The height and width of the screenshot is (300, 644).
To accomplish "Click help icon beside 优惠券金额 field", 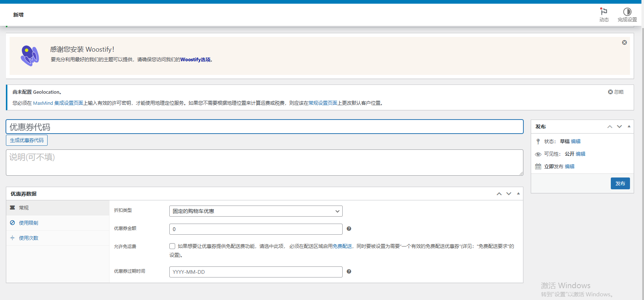I will [349, 229].
